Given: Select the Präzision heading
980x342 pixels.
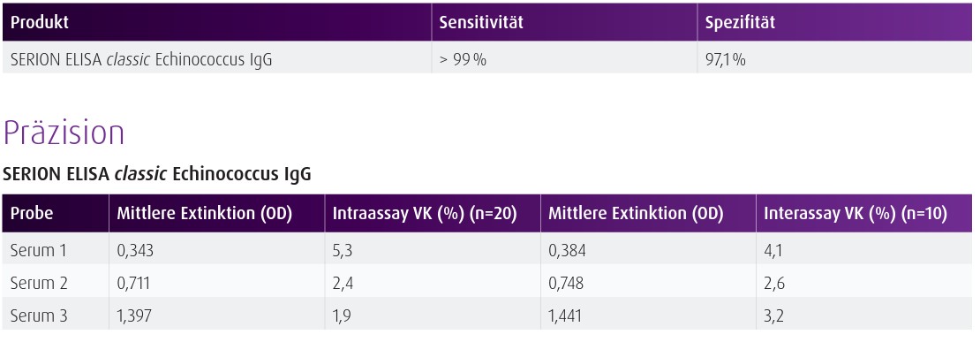Looking at the screenshot, I should click(64, 133).
